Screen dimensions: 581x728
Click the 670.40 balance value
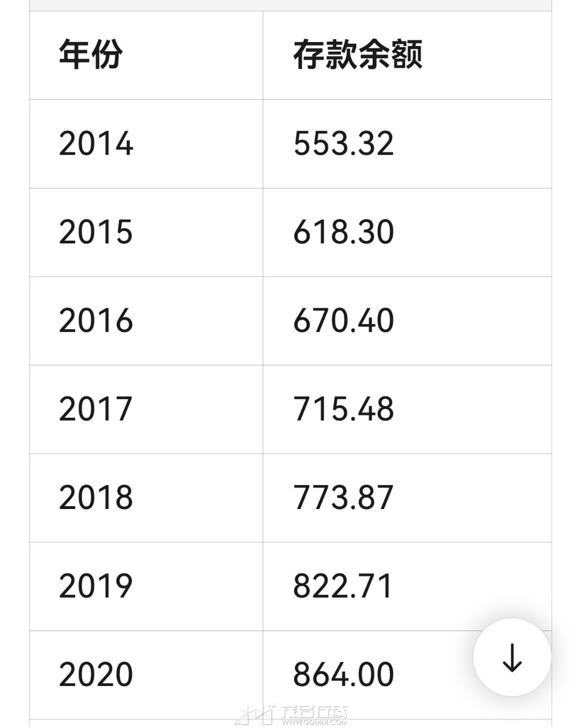point(343,320)
